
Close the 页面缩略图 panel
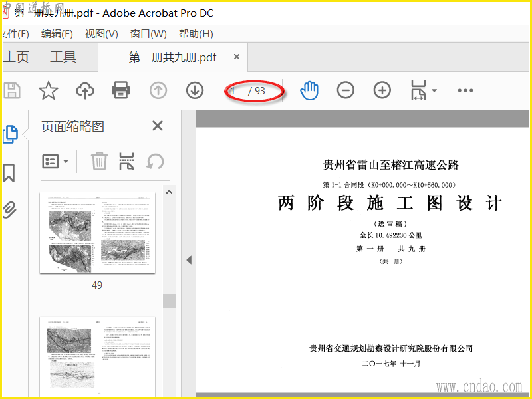[x=158, y=126]
